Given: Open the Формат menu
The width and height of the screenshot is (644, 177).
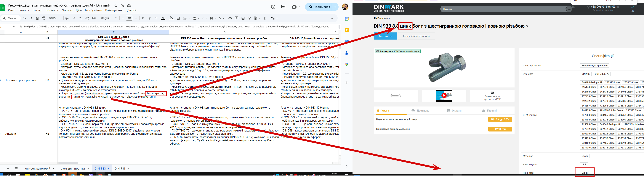Looking at the screenshot, I should coord(67,10).
